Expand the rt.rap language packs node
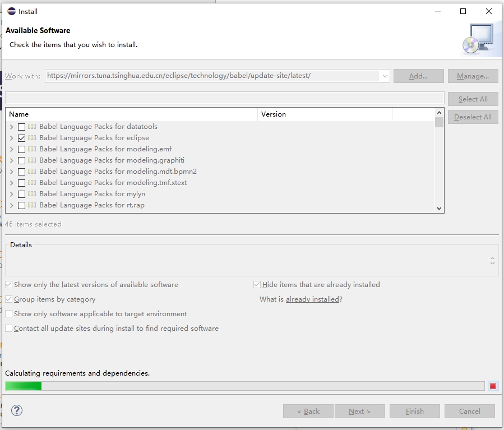 coord(12,205)
